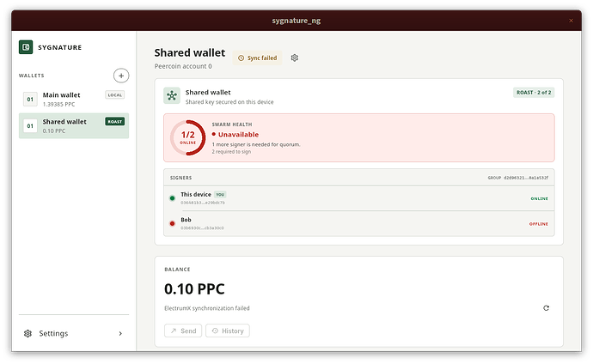Viewport: 593px width, 364px height.
Task: Click the green online dot for This device
Action: coord(172,198)
